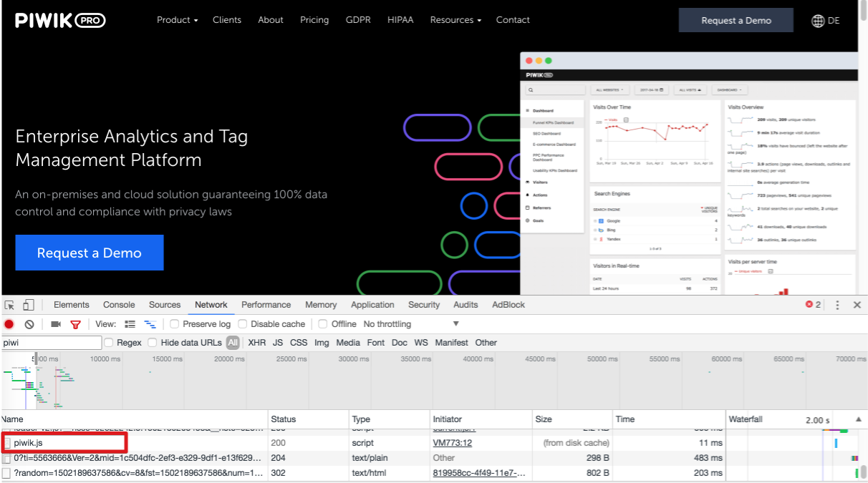This screenshot has height=483, width=868.
Task: Filter requests by Img
Action: click(322, 343)
